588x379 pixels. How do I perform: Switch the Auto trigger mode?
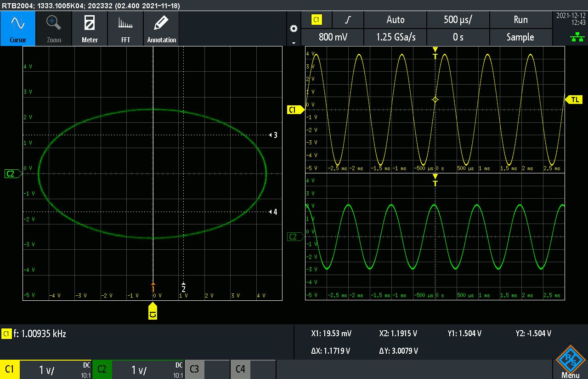pyautogui.click(x=396, y=20)
